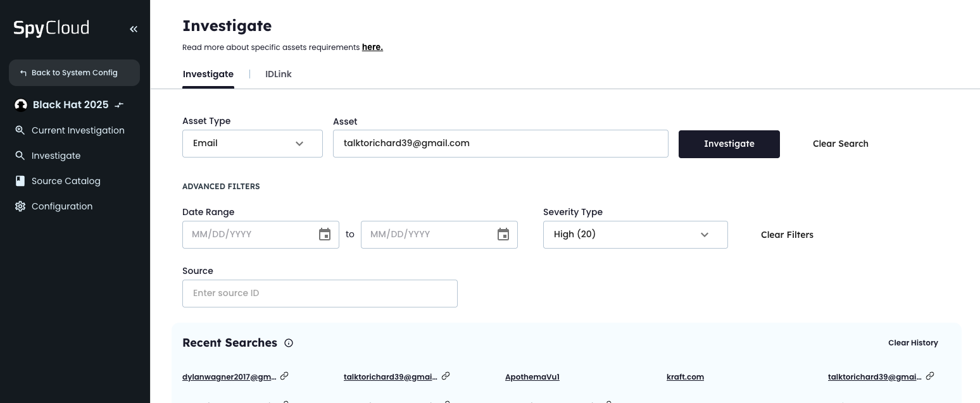Switch to the IDLink tab
980x403 pixels.
click(279, 74)
